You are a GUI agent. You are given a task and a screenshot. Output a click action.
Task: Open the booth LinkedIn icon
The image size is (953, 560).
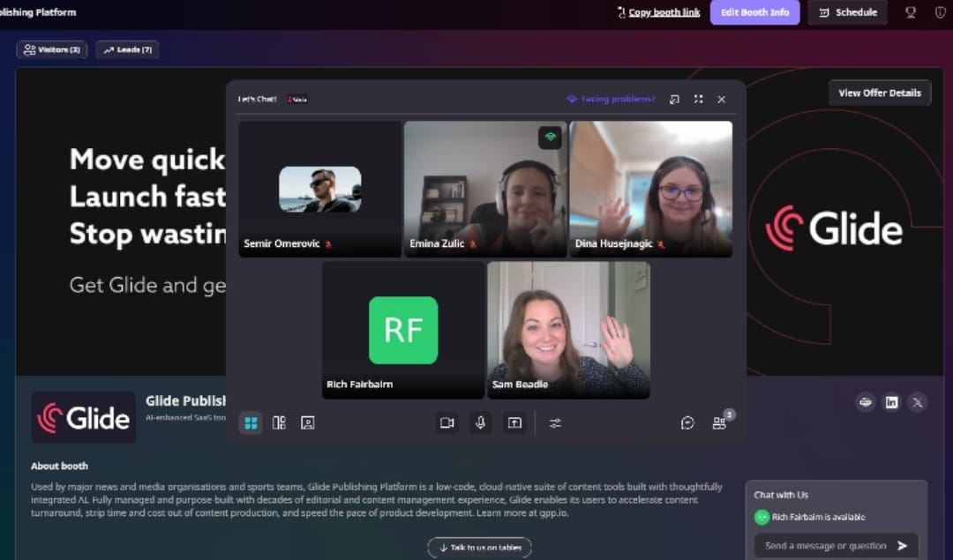(x=891, y=402)
